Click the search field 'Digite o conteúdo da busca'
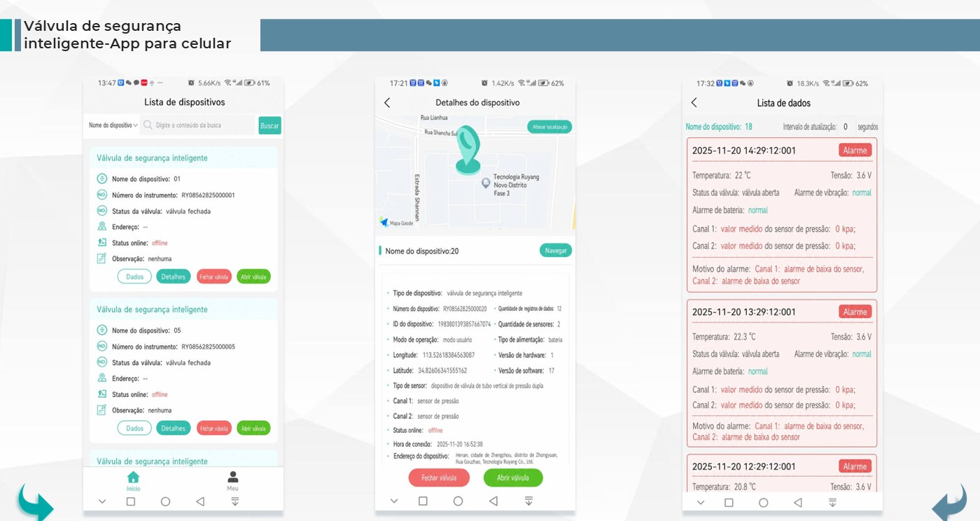 point(198,125)
